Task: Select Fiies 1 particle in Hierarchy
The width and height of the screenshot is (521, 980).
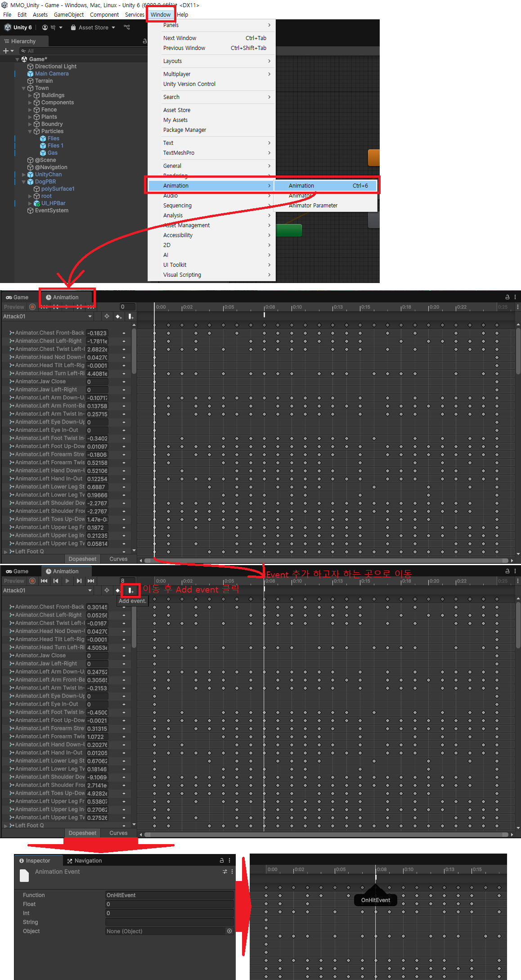Action: point(55,146)
